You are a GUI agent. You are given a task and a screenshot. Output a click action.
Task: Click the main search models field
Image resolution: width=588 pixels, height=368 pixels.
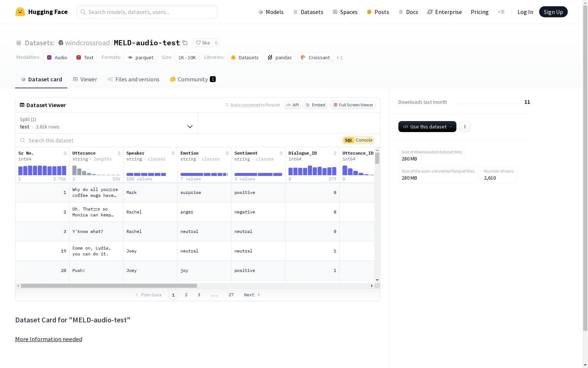147,12
